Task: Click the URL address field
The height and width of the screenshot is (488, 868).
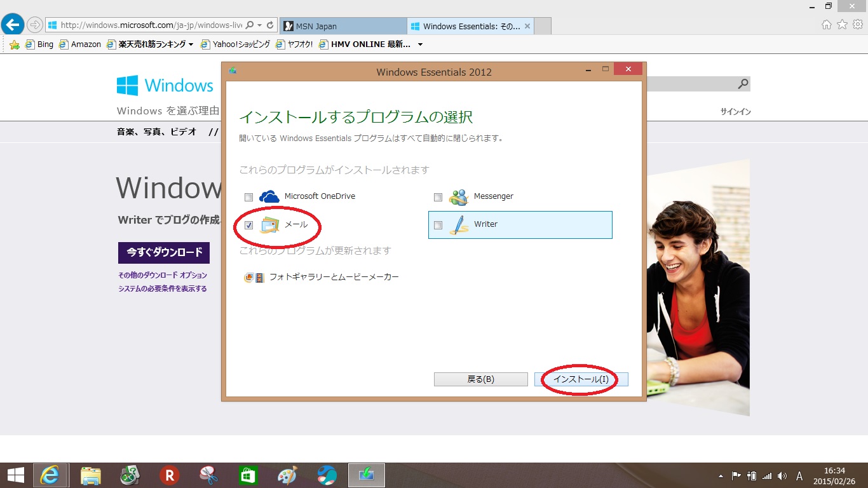Action: pyautogui.click(x=151, y=25)
